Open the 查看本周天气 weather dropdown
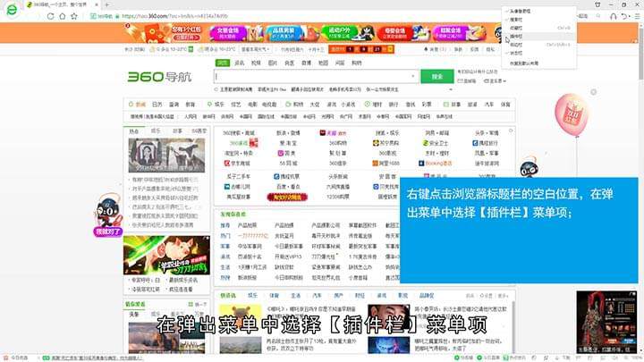Screen dimensions: 644x362 pos(256,49)
